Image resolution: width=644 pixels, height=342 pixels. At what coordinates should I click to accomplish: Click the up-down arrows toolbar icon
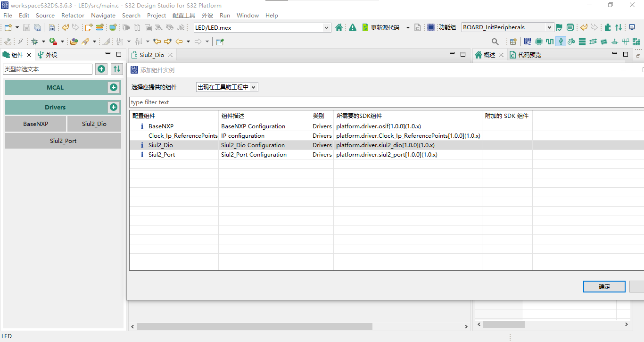tap(619, 28)
